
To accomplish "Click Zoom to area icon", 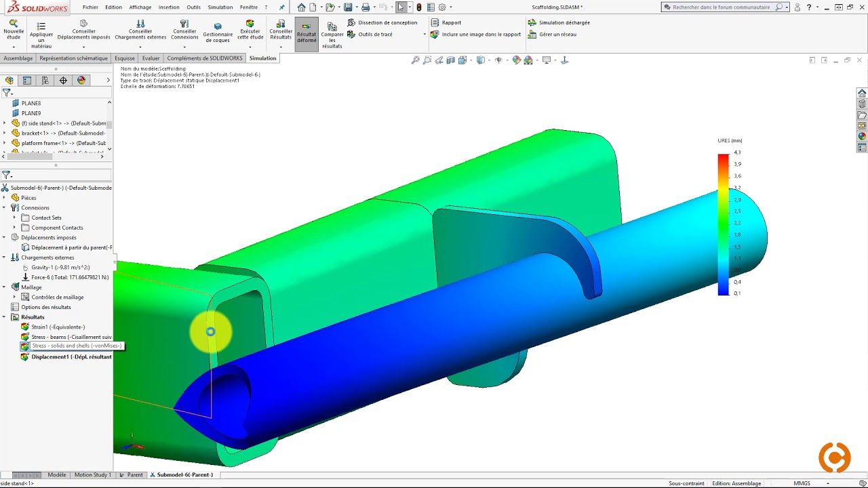I will 427,60.
